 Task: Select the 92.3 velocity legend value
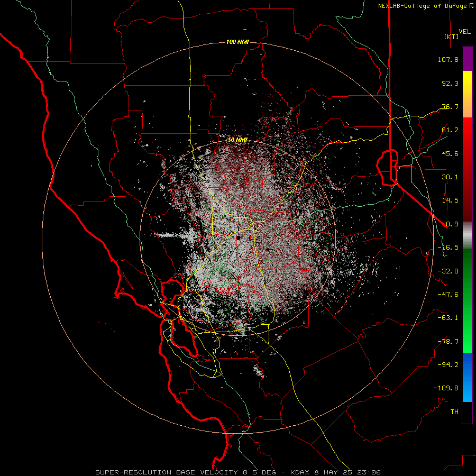tap(450, 83)
